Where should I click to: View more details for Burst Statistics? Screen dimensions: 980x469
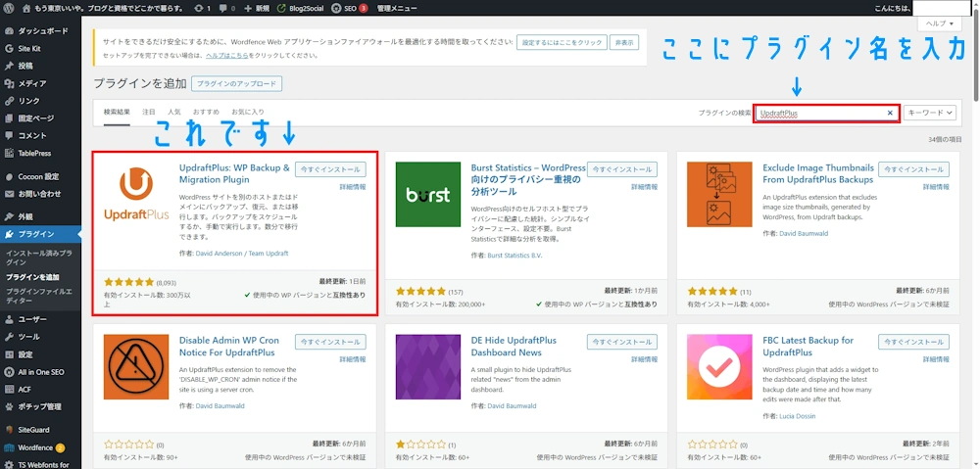tap(645, 187)
